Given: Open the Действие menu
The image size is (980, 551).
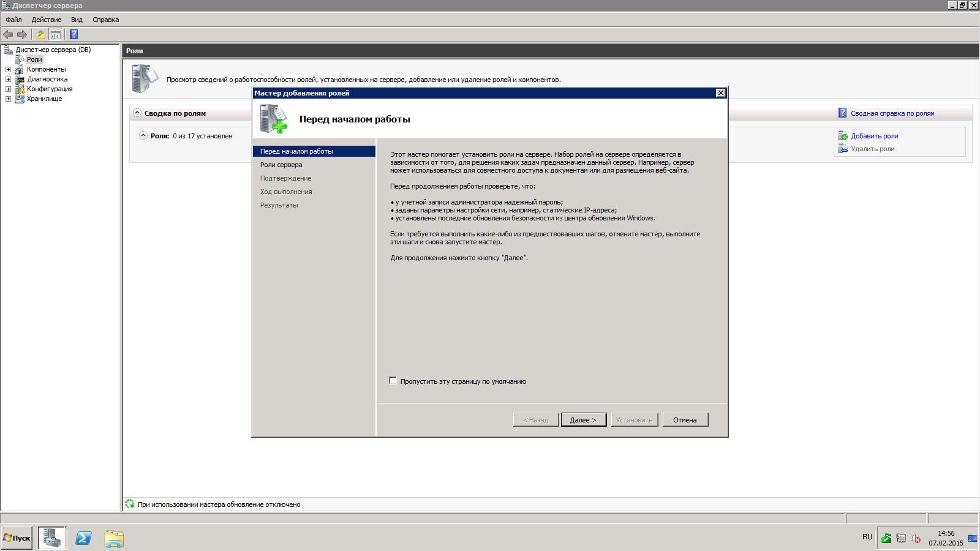Looking at the screenshot, I should point(47,20).
